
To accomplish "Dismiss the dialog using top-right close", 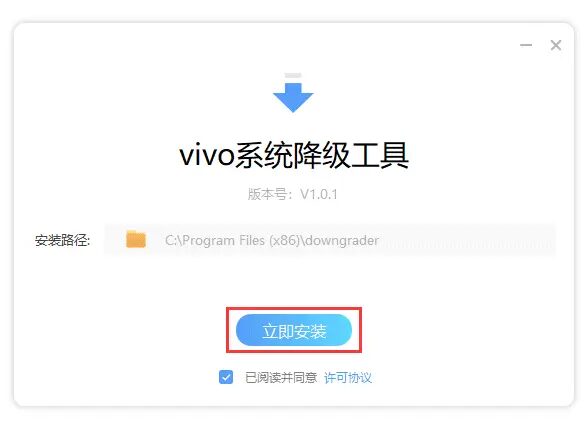I will (556, 45).
